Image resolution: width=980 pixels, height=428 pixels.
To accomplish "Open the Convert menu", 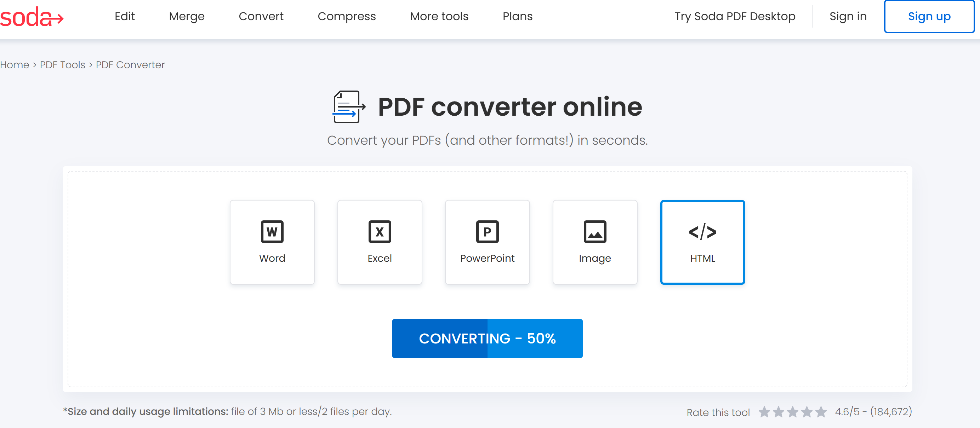I will pyautogui.click(x=261, y=16).
